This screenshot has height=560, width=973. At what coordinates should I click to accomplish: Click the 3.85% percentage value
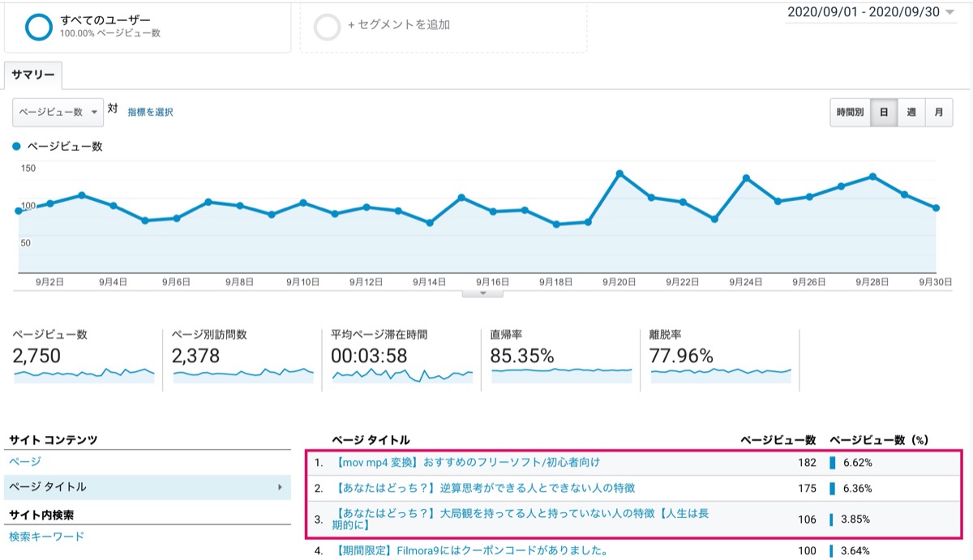click(x=856, y=519)
